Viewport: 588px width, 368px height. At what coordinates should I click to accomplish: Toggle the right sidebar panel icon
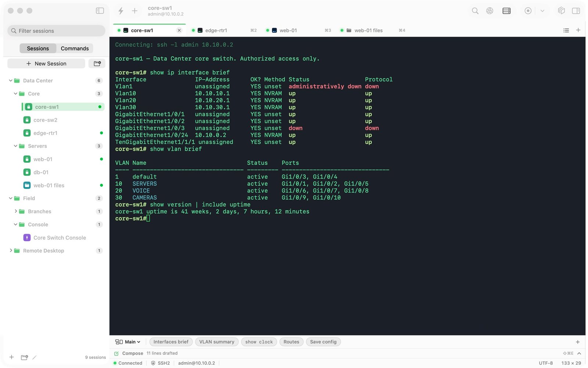point(576,11)
